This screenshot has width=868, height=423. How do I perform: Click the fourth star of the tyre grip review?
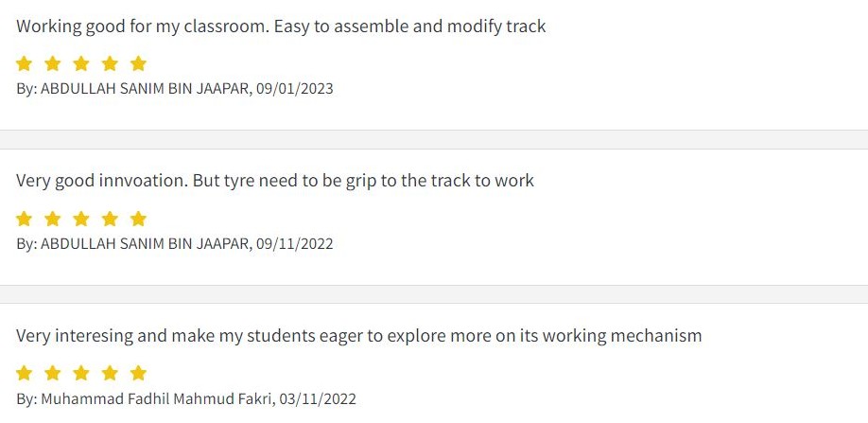pyautogui.click(x=110, y=219)
